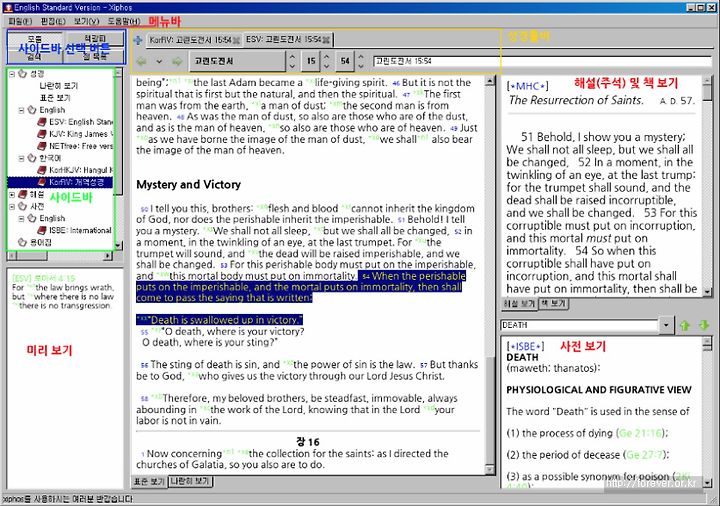Switch to the 나란히 보기 tab below text
The height and width of the screenshot is (506, 720).
191,482
